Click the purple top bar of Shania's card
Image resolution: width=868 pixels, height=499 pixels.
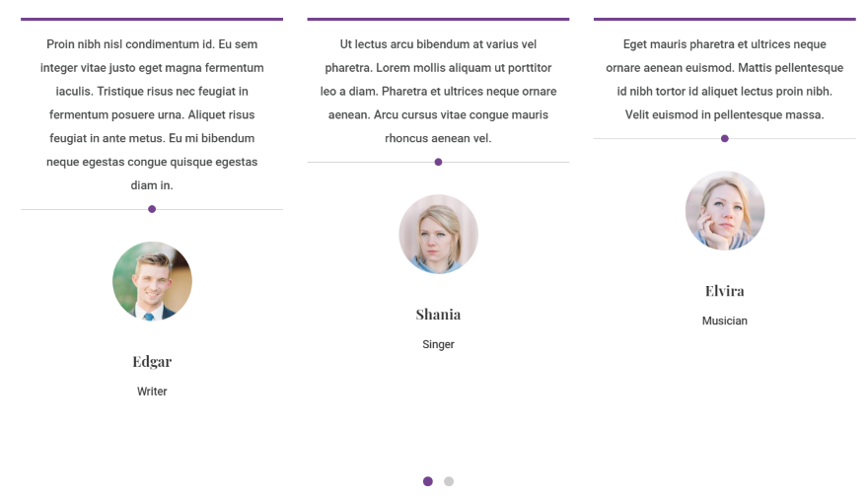[438, 19]
